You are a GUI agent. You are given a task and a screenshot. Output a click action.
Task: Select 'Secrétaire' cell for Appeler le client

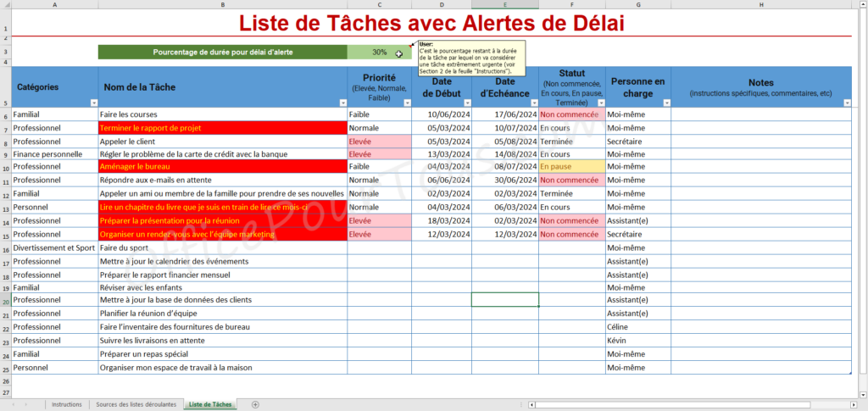coord(638,141)
